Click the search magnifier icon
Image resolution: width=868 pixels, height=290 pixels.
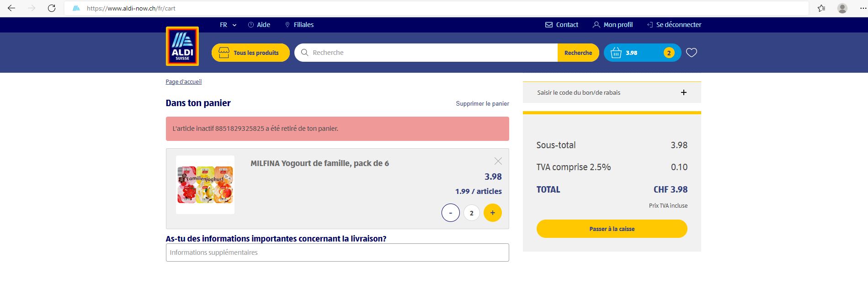pyautogui.click(x=304, y=53)
